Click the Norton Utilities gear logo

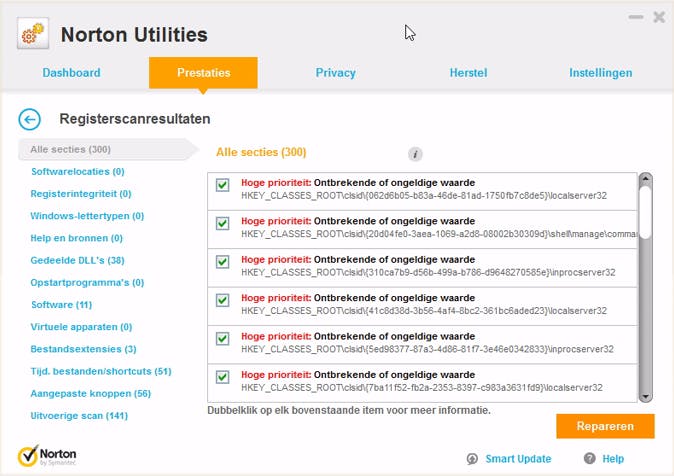tap(35, 35)
